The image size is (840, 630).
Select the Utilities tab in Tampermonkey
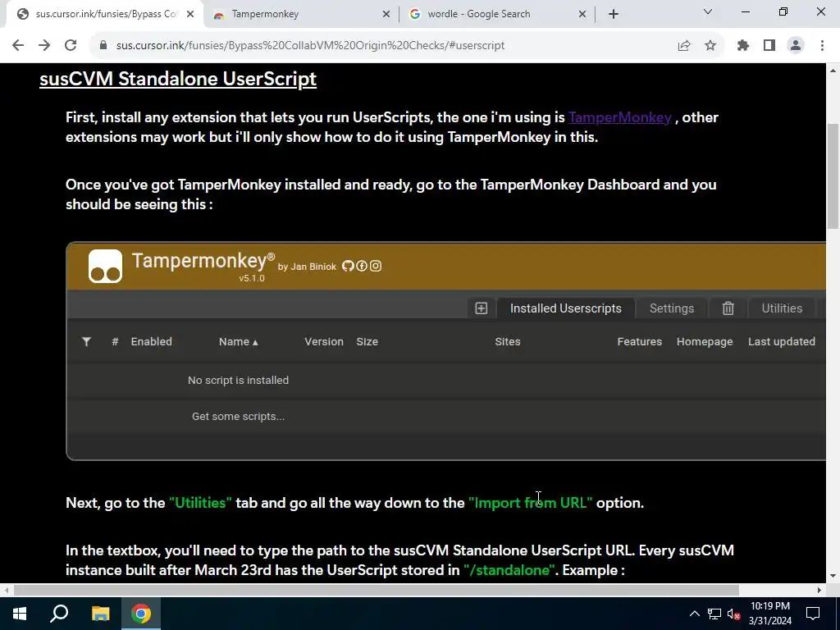(x=782, y=308)
